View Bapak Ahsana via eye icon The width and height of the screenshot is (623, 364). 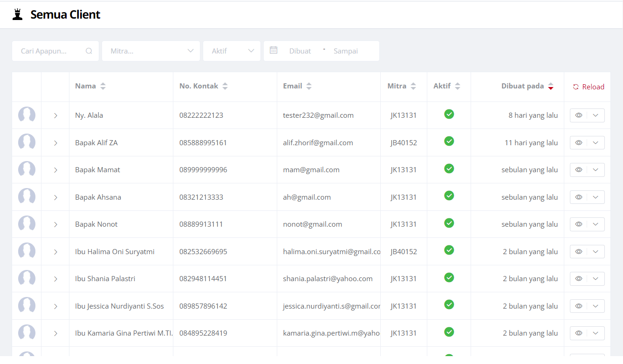[x=579, y=197]
